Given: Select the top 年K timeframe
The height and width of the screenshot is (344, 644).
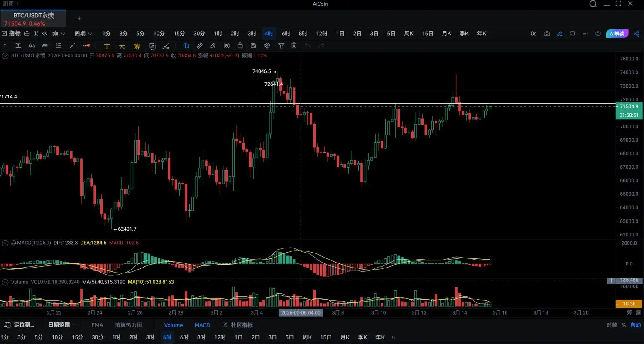Looking at the screenshot, I should (x=482, y=33).
